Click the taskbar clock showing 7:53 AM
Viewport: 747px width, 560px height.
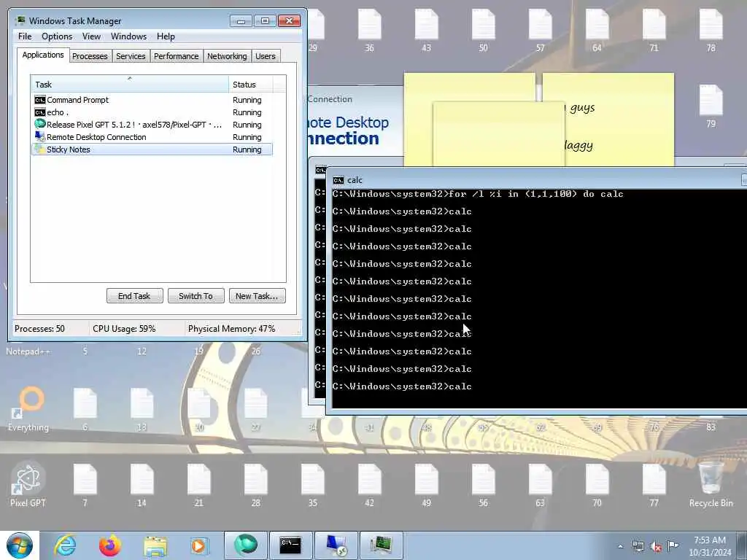(x=710, y=546)
